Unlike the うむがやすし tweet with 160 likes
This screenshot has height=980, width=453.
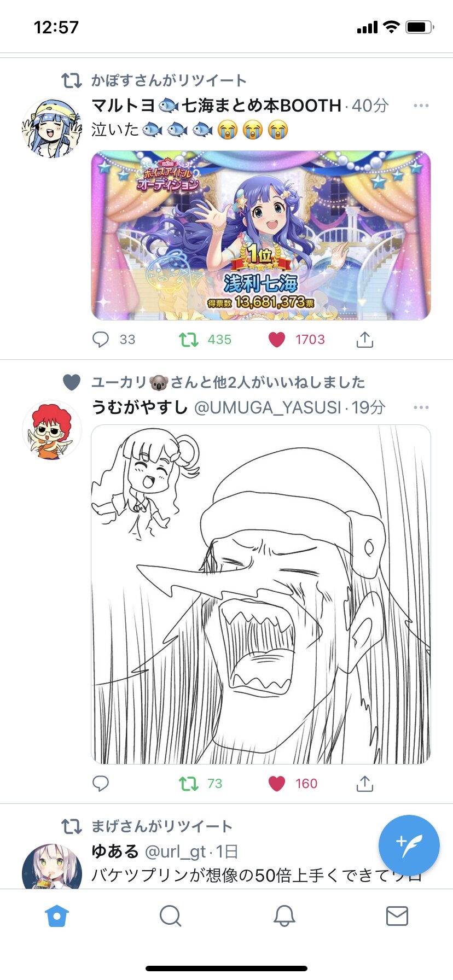(x=277, y=784)
